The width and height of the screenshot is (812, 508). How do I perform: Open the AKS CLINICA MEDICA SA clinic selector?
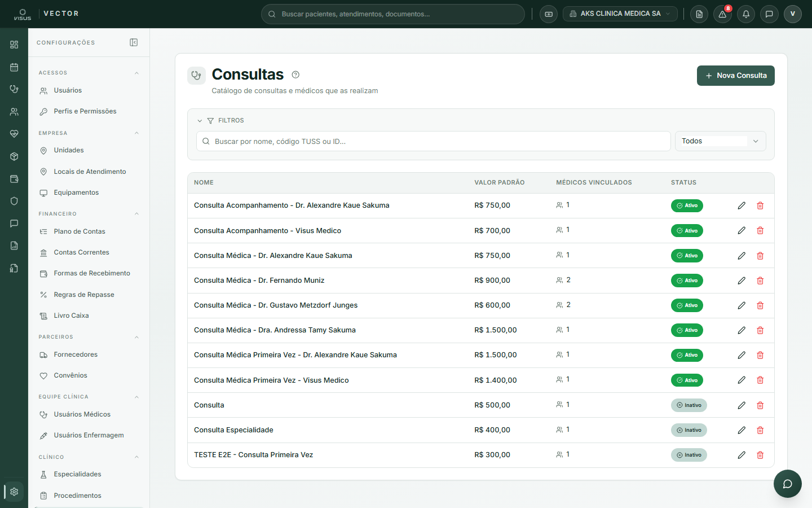pos(620,14)
